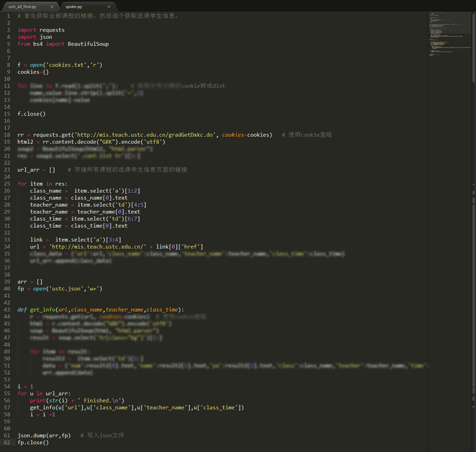
Task: Click the minimap code preview
Action: tap(450, 34)
